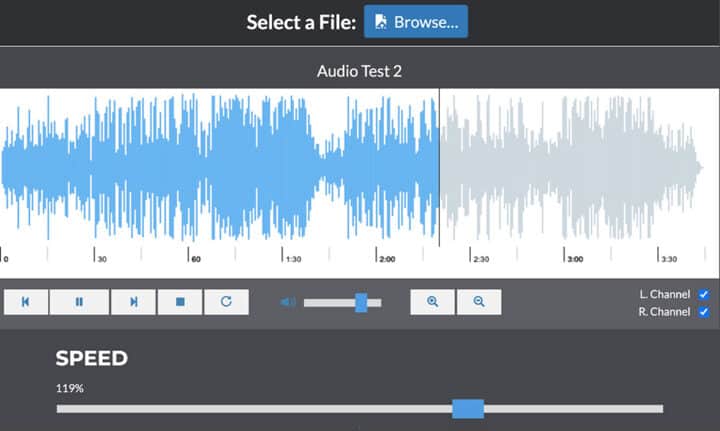
Task: Zoom out of the waveform
Action: pos(479,302)
